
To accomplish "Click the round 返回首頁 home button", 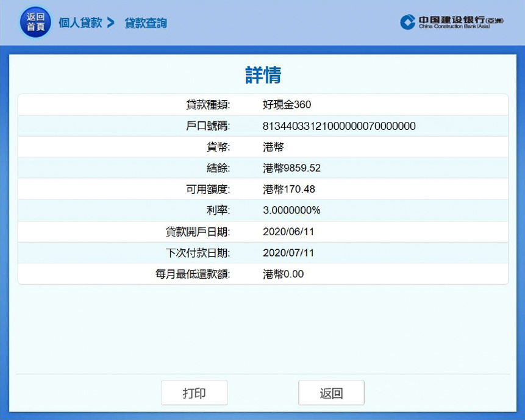I will (x=35, y=23).
